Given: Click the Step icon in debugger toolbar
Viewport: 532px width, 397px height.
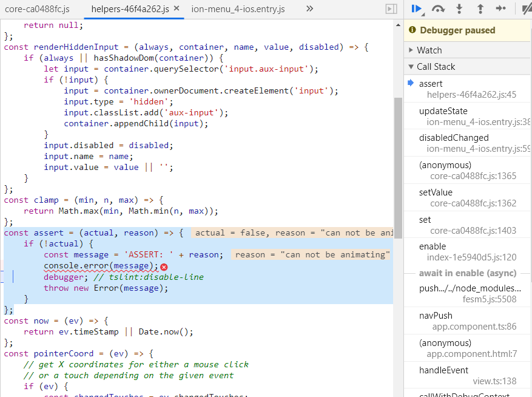Looking at the screenshot, I should 501,8.
